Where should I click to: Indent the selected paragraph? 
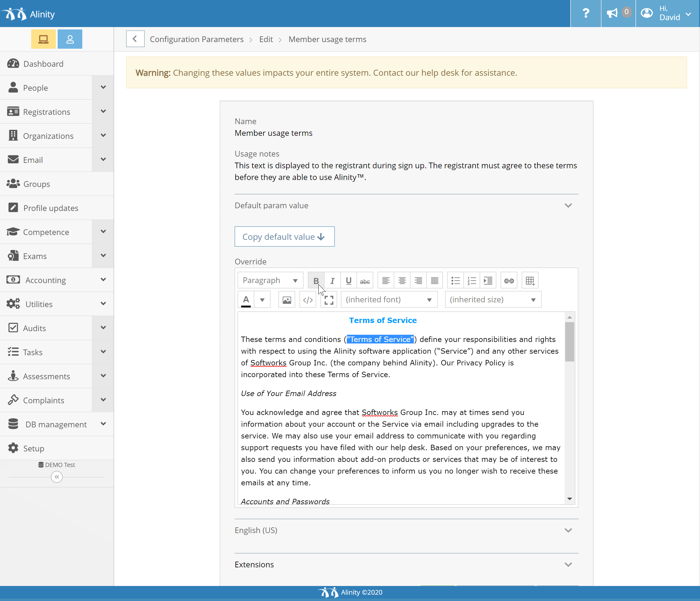tap(488, 281)
